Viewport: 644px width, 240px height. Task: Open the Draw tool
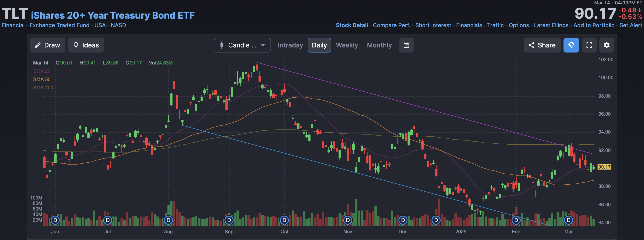coord(48,45)
